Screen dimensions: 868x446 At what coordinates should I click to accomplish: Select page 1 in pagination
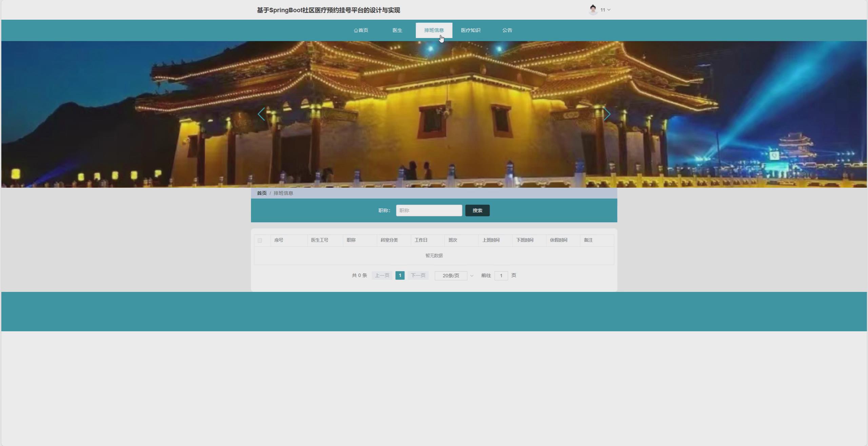(x=400, y=276)
